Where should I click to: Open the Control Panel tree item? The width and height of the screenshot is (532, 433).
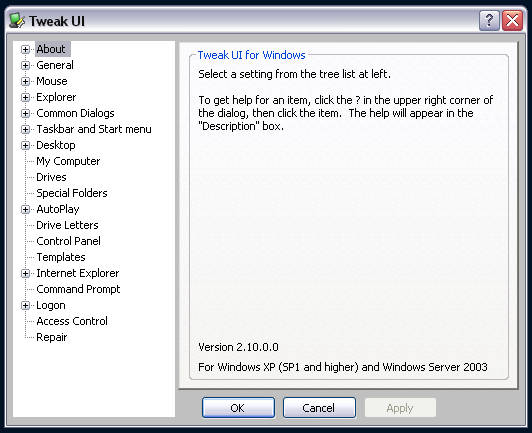click(x=68, y=241)
